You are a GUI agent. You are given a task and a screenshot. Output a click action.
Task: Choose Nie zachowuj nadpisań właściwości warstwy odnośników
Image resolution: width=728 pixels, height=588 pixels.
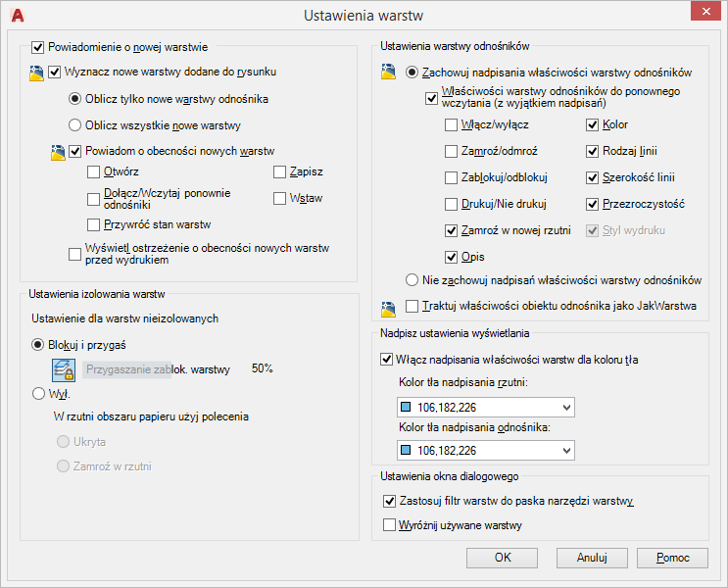click(x=412, y=281)
